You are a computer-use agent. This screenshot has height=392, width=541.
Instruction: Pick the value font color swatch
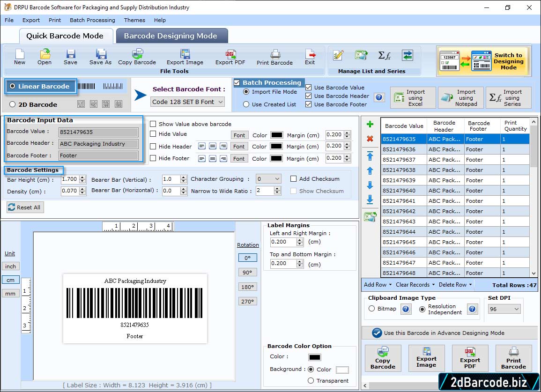pyautogui.click(x=277, y=135)
